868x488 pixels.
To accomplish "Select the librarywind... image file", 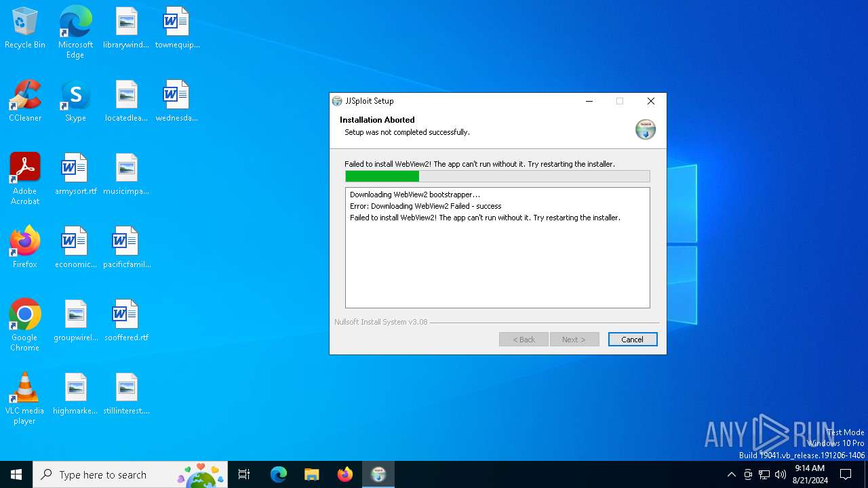I will point(126,28).
